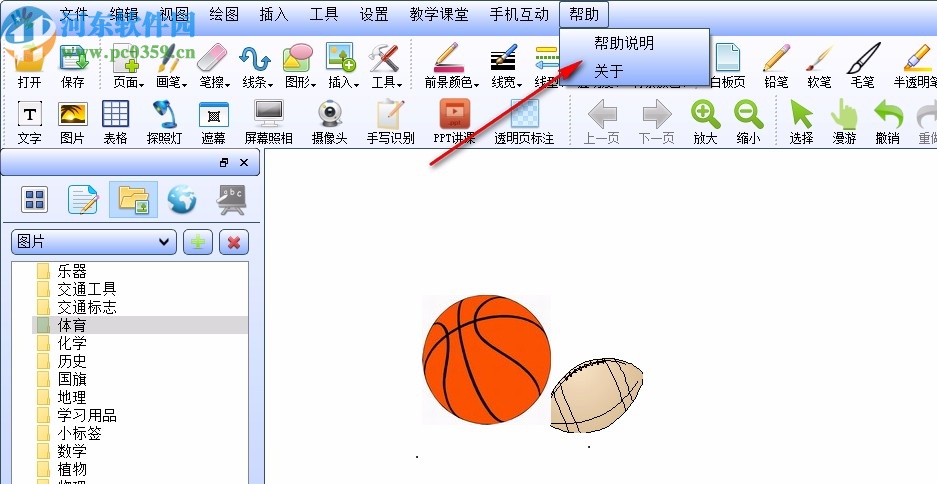Viewport: 937px width, 484px height.
Task: Select the 化学 folder in tree
Action: (72, 343)
